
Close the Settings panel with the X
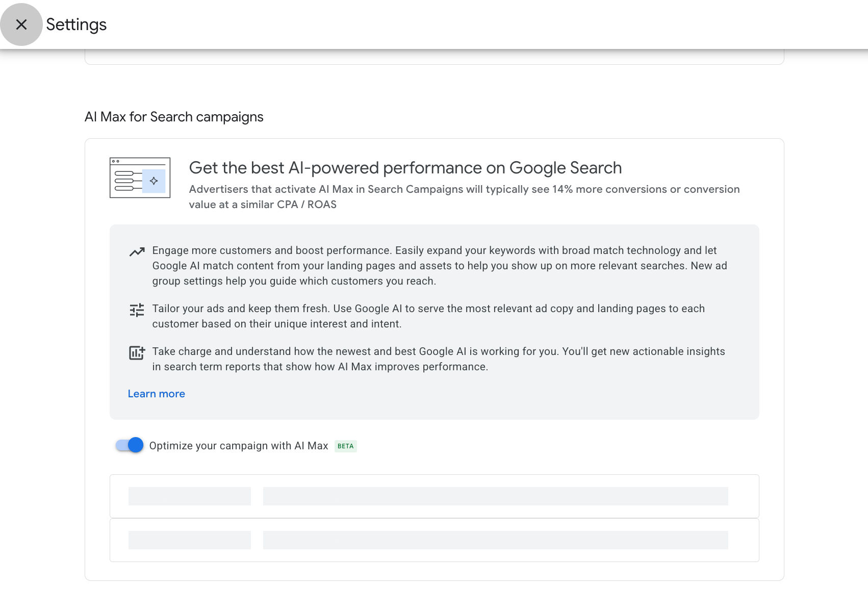click(21, 24)
